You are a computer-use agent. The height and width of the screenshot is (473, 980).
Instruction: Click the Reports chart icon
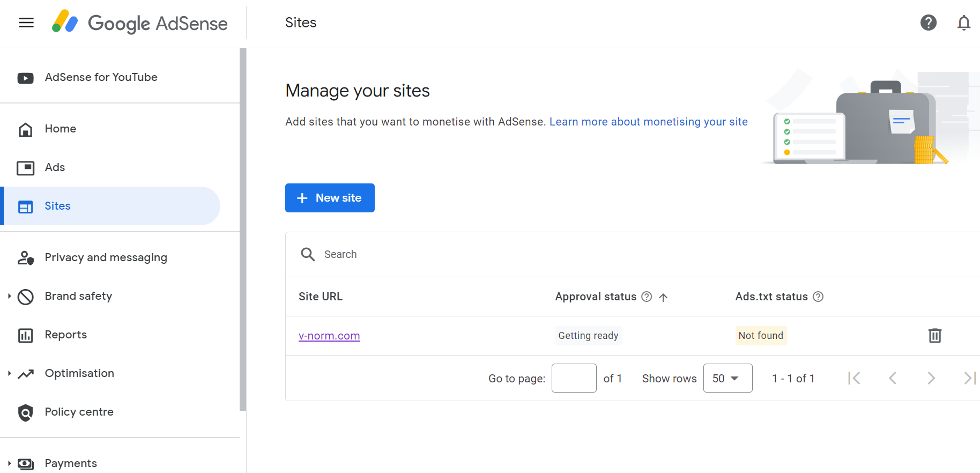point(25,335)
